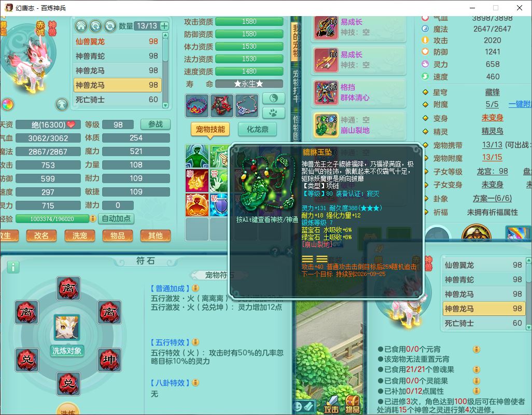Click the experience progress bar

coord(52,219)
